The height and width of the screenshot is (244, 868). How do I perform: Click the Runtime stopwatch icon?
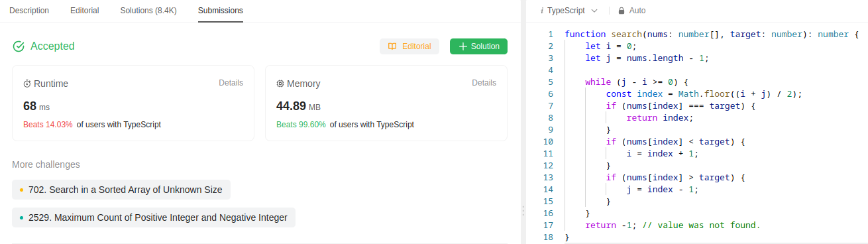27,84
